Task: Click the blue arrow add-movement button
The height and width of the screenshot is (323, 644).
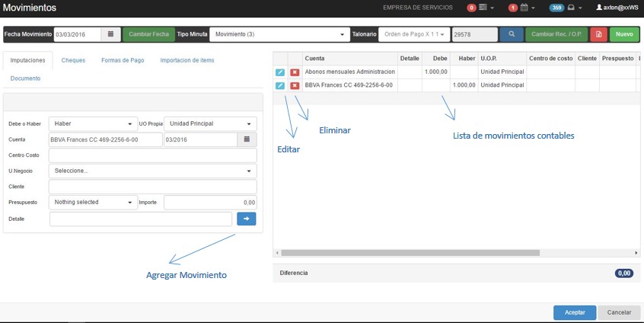Action: (x=246, y=219)
